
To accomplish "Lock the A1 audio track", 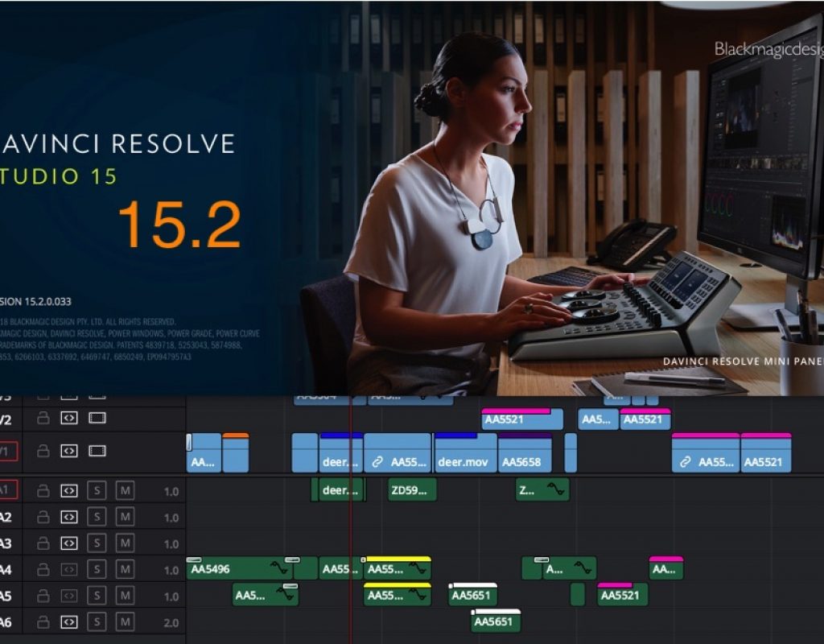I will coord(43,491).
